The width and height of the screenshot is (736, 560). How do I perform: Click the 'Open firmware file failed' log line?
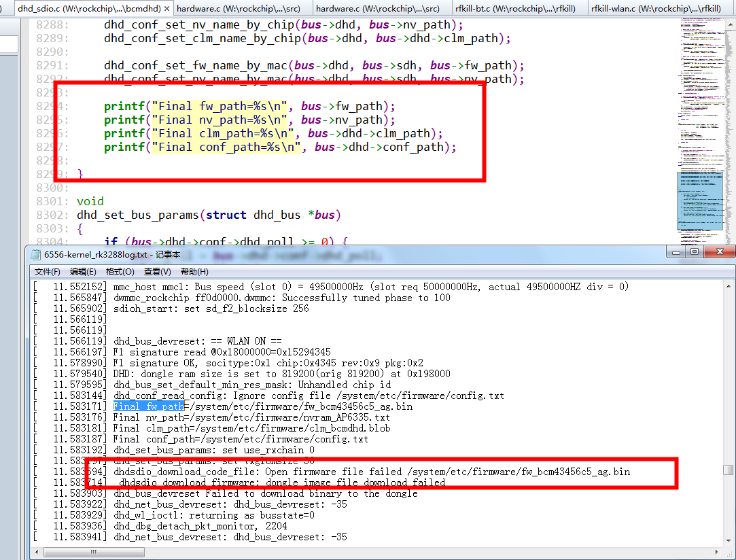click(x=372, y=472)
